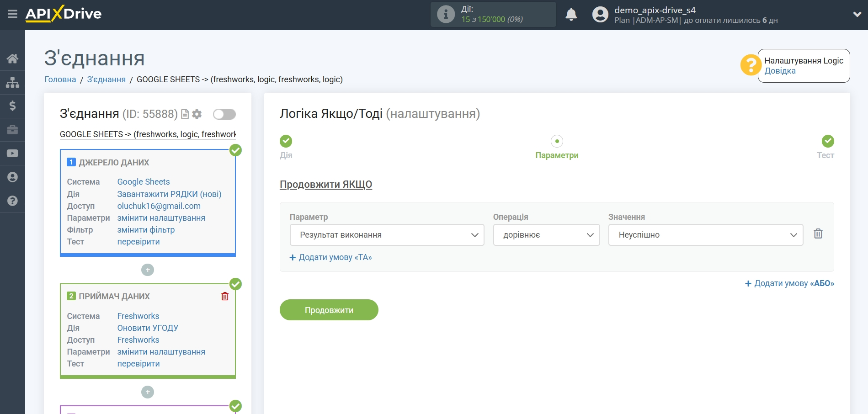Delete the ПРИЙМАЧ ДАНИХ block with the red trash icon
Image resolution: width=868 pixels, height=414 pixels.
[225, 296]
